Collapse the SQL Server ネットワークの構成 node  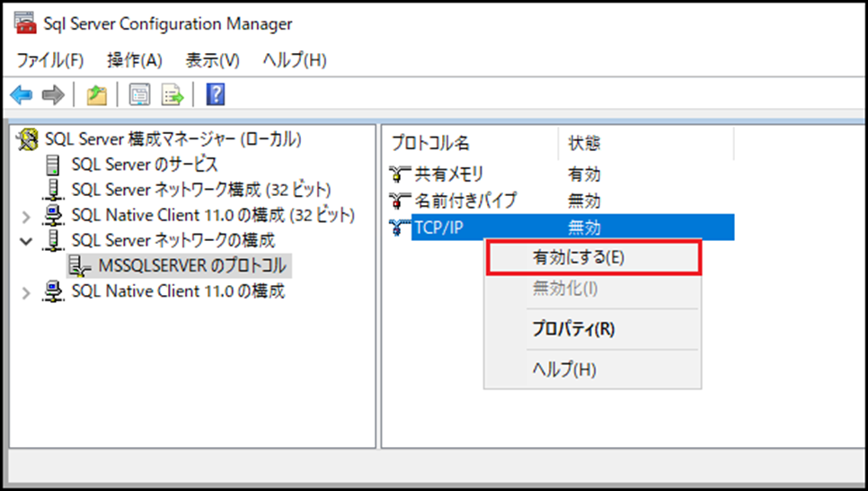(25, 241)
